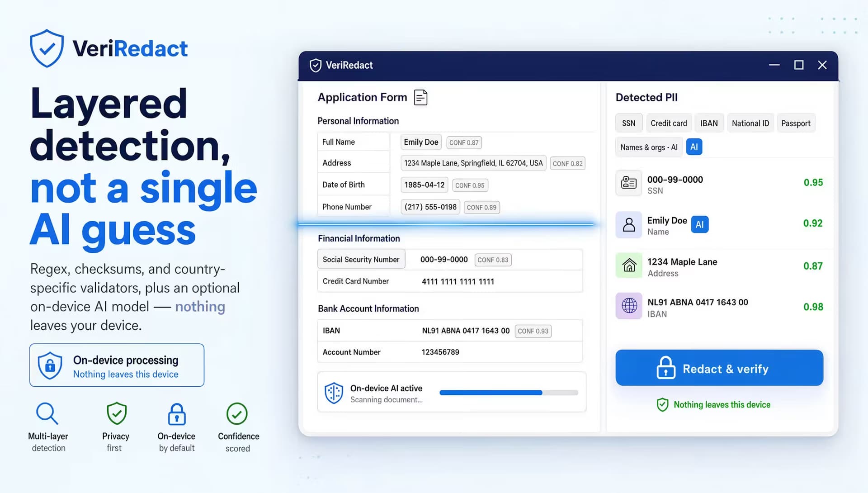
Task: Click the (217) 555-0198 phone field
Action: [430, 207]
